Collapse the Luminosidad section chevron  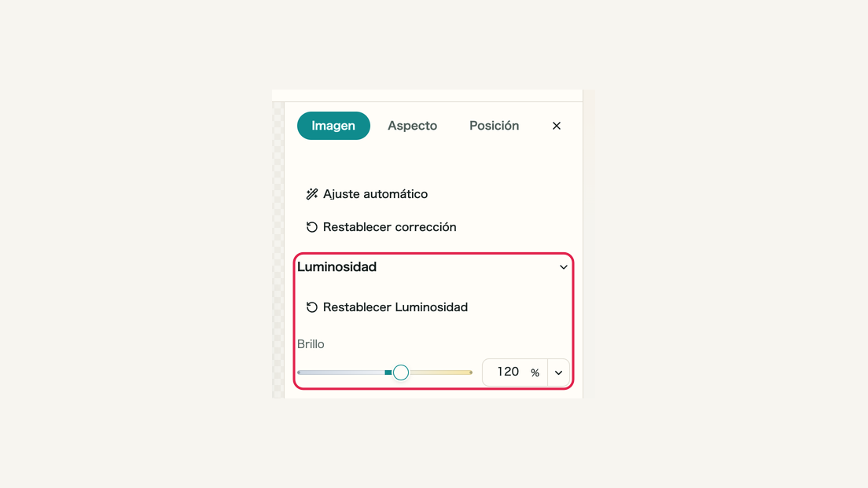[x=564, y=267]
